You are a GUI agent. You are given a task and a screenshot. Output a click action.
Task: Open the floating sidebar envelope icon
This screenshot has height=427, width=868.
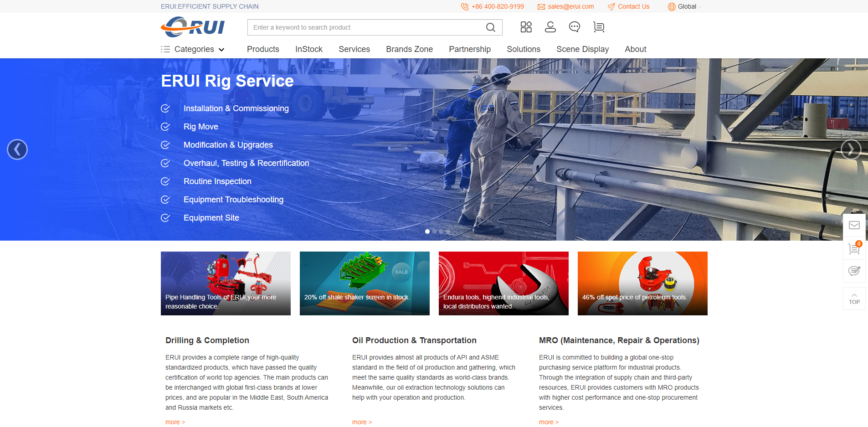854,225
